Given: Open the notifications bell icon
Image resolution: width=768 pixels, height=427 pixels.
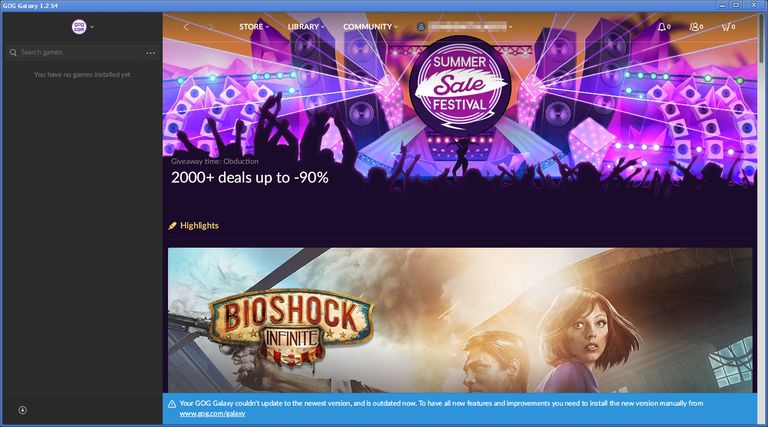Looking at the screenshot, I should point(662,26).
